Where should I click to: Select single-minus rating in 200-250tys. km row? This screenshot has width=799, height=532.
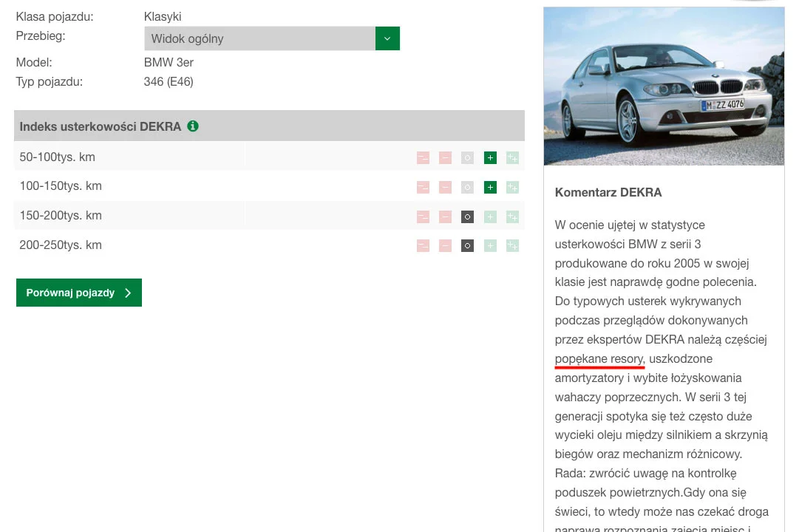(446, 246)
